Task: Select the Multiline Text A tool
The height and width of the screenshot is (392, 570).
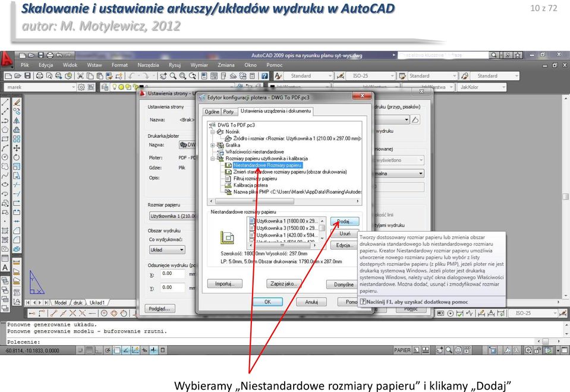Action: (5, 267)
